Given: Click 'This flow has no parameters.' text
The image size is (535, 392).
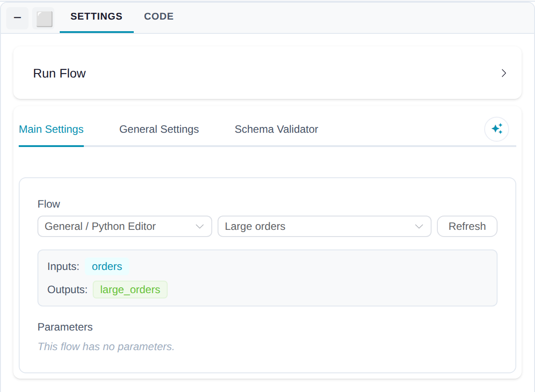Looking at the screenshot, I should 106,347.
